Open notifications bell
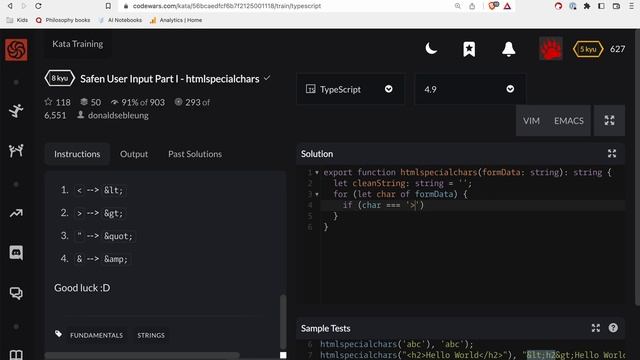This screenshot has width=640, height=360. (508, 49)
